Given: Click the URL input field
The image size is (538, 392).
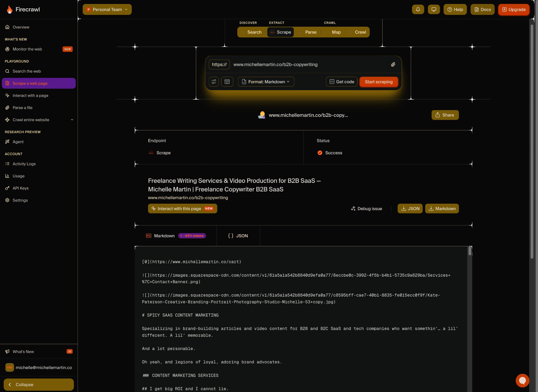Looking at the screenshot, I should point(309,64).
